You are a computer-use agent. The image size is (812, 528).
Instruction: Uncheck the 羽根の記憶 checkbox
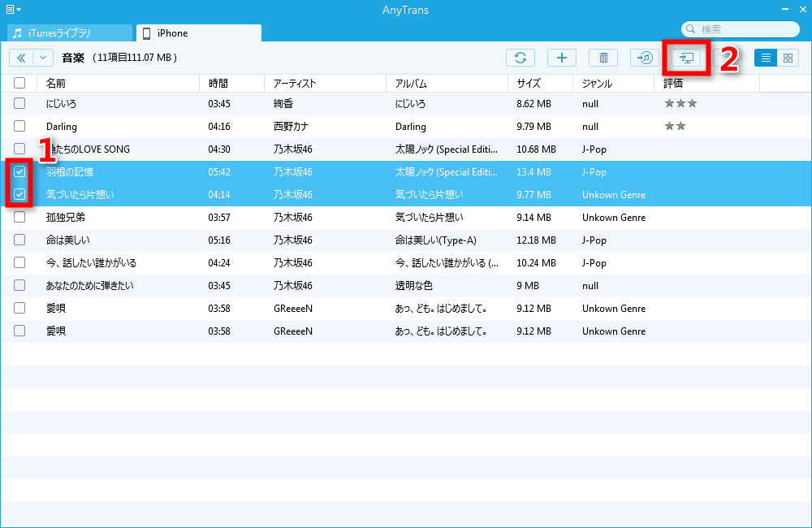point(19,171)
